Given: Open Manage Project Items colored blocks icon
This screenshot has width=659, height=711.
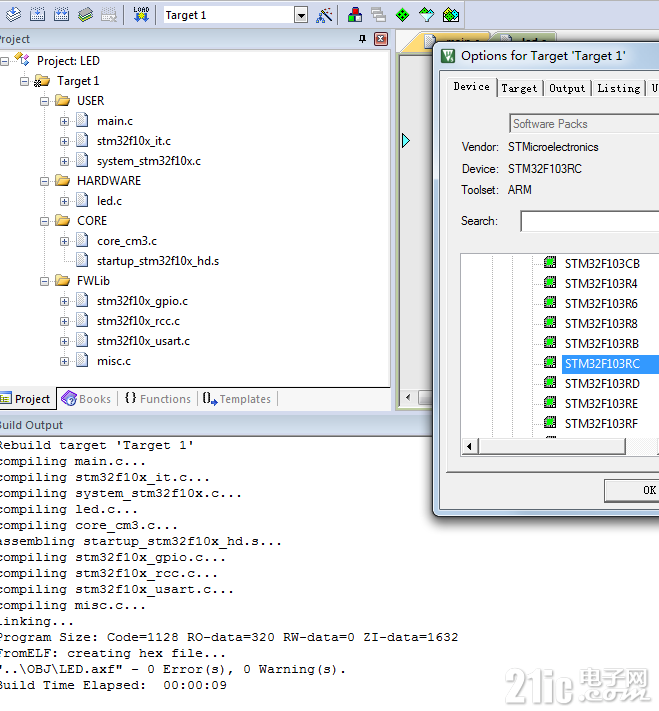Looking at the screenshot, I should coord(355,15).
